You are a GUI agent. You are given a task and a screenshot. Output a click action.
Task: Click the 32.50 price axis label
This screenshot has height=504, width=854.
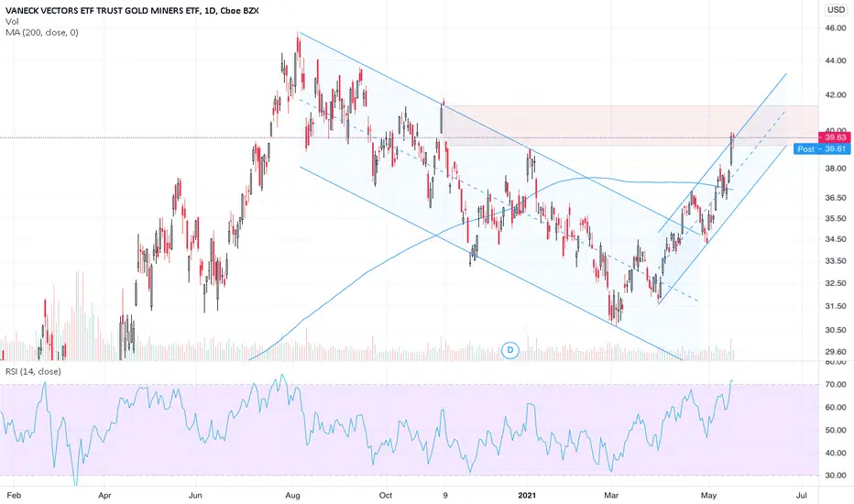836,283
